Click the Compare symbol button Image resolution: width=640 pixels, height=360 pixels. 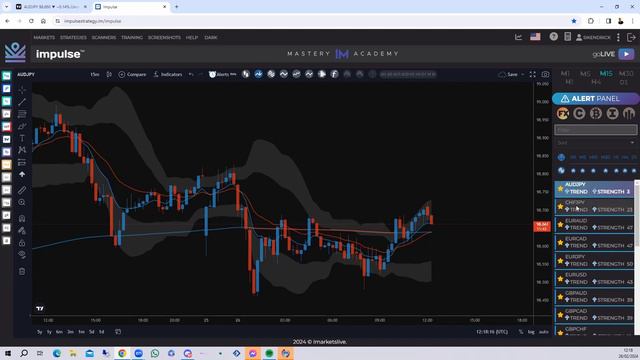tap(132, 74)
